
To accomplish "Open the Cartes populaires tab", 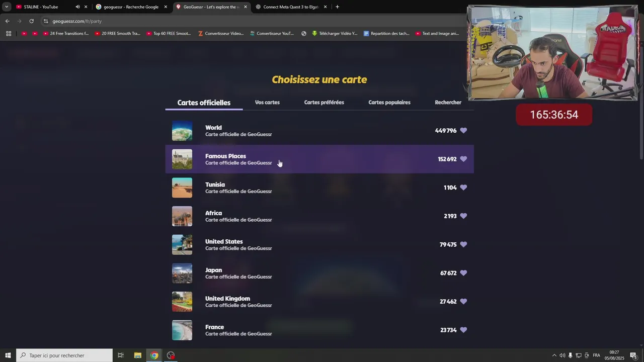I will [x=389, y=103].
